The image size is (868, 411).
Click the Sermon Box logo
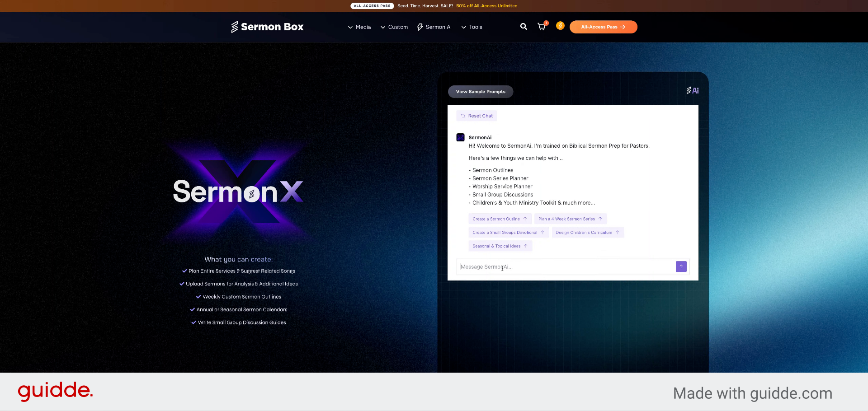tap(267, 27)
